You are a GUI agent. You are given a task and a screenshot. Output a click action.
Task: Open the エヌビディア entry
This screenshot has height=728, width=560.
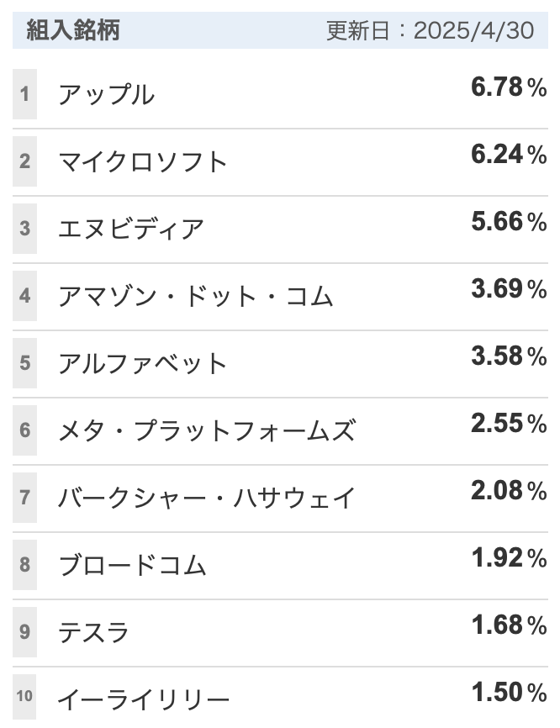click(x=131, y=229)
